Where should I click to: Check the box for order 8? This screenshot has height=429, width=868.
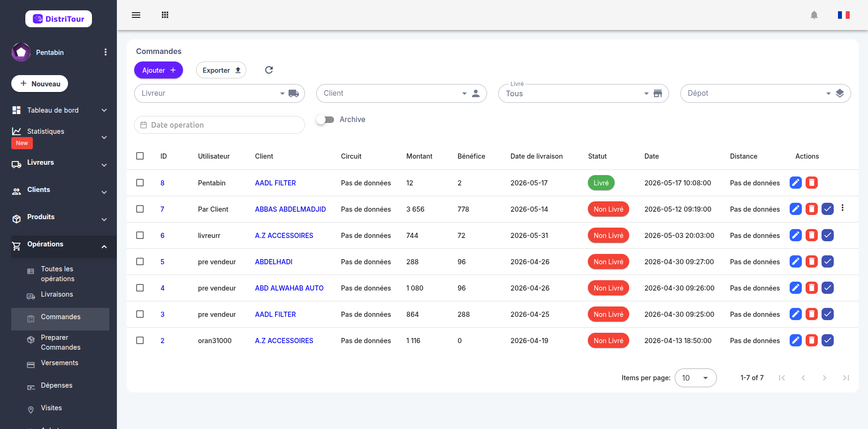[x=140, y=183]
